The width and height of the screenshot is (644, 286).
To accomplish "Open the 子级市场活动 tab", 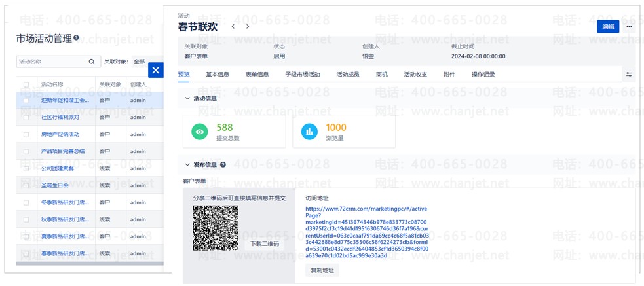I will coord(302,74).
